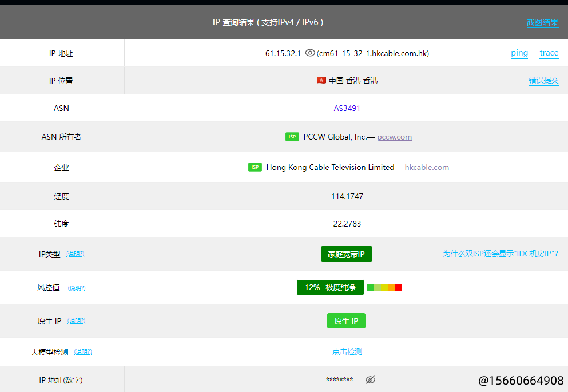The width and height of the screenshot is (568, 392).
Task: Open the 截图结果 link in header
Action: tap(542, 22)
